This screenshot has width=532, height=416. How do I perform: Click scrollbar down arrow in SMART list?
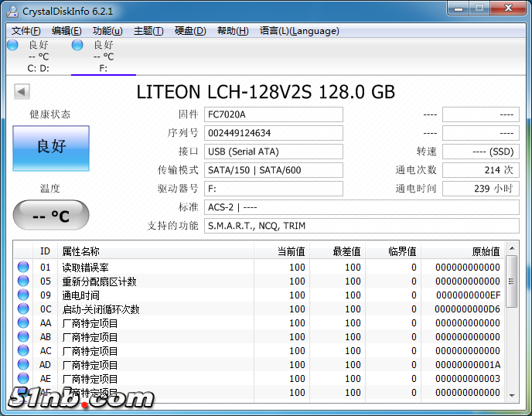pos(512,395)
